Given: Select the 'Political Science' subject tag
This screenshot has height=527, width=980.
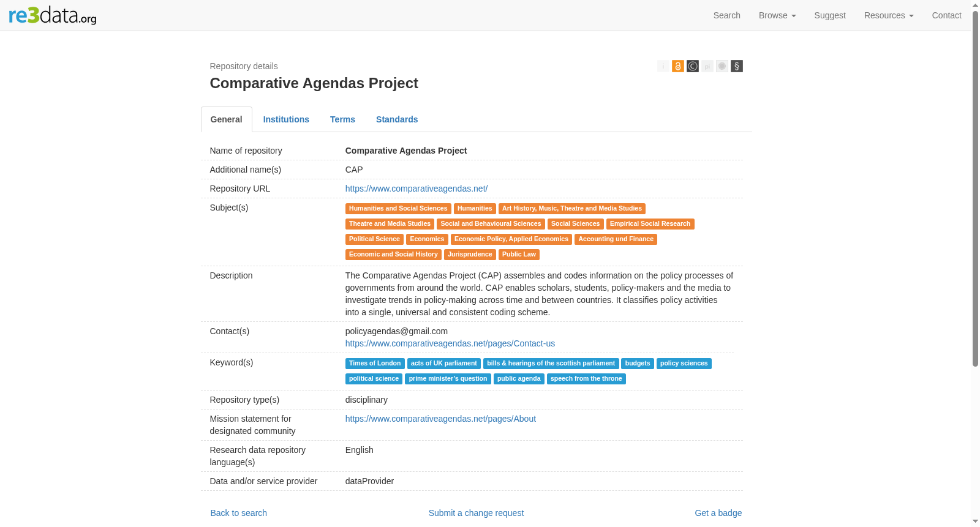Looking at the screenshot, I should click(374, 239).
